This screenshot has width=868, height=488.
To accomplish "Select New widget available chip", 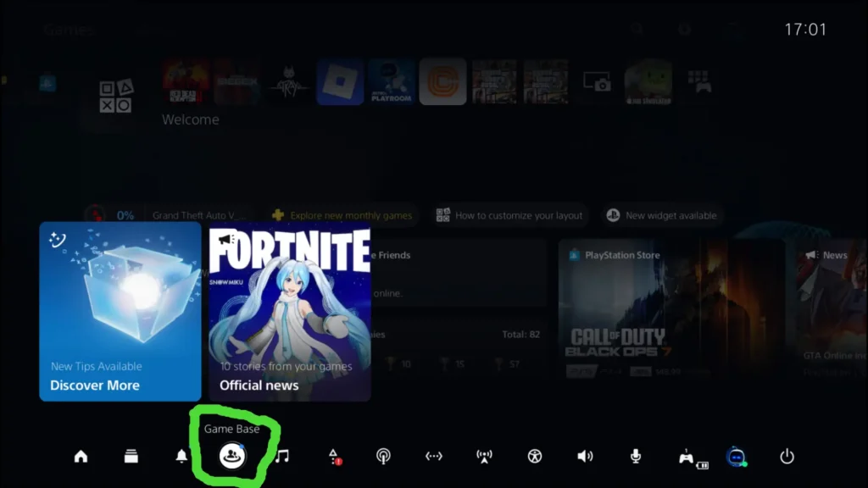I will (661, 215).
